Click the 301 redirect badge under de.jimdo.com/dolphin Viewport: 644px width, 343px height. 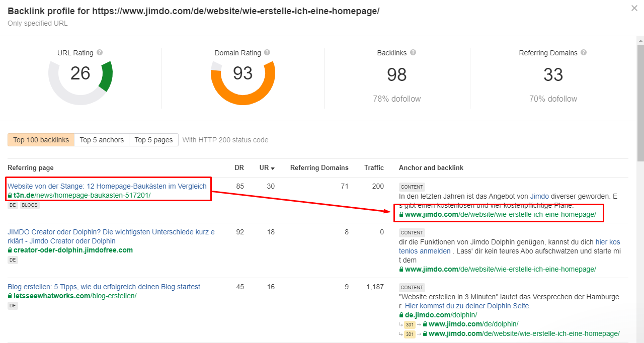(410, 324)
